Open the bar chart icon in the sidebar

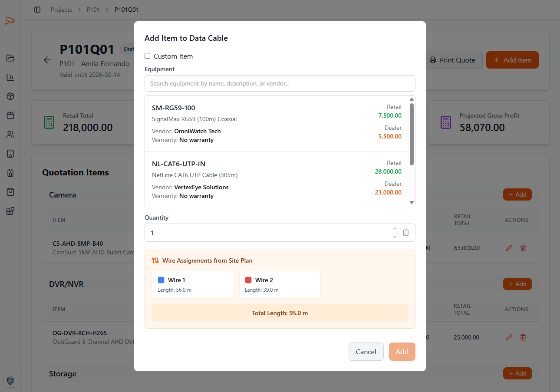[10, 77]
